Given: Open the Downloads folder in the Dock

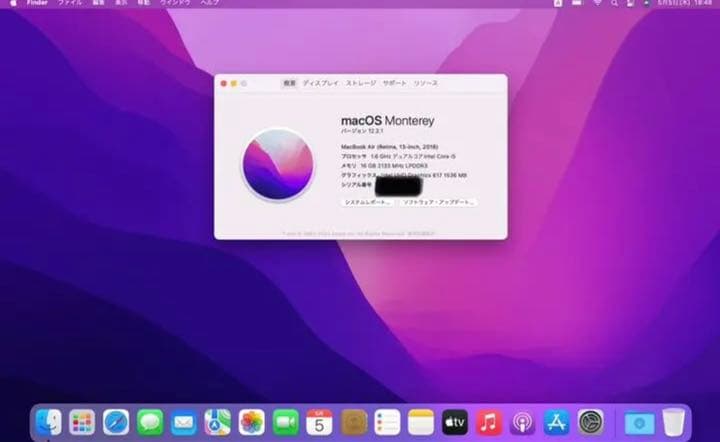Looking at the screenshot, I should (640, 422).
